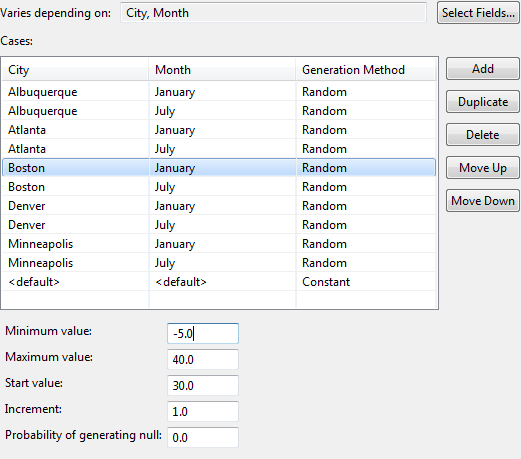The width and height of the screenshot is (521, 459).
Task: Select the Minneapolis July row
Action: click(219, 263)
